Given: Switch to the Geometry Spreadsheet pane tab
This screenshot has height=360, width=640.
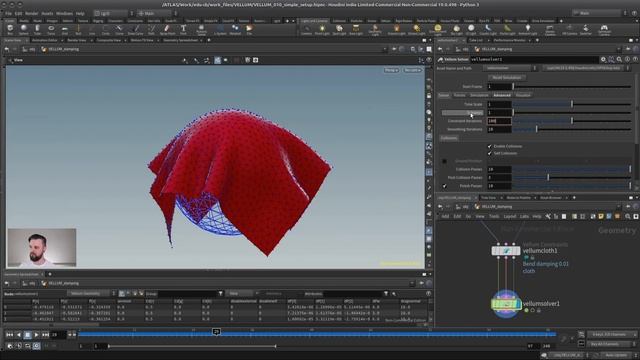Looking at the screenshot, I should point(180,40).
